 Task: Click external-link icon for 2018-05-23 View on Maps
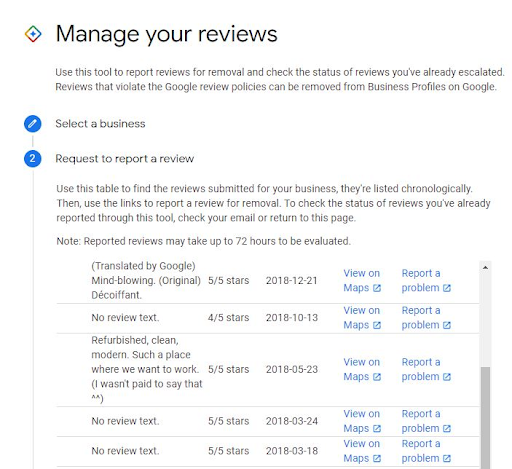(377, 377)
